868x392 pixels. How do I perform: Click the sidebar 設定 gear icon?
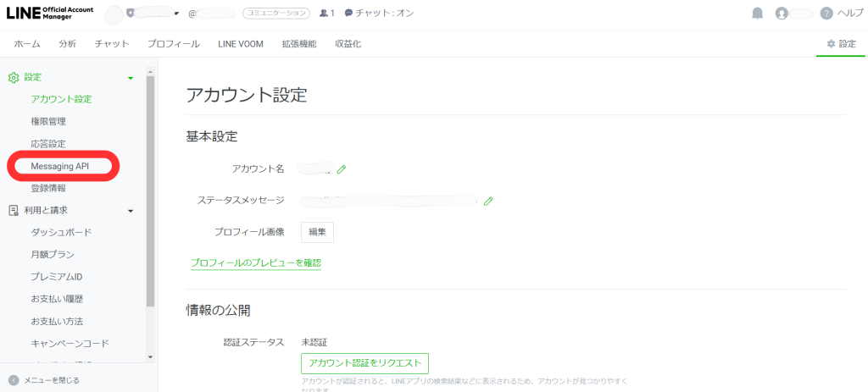click(14, 78)
